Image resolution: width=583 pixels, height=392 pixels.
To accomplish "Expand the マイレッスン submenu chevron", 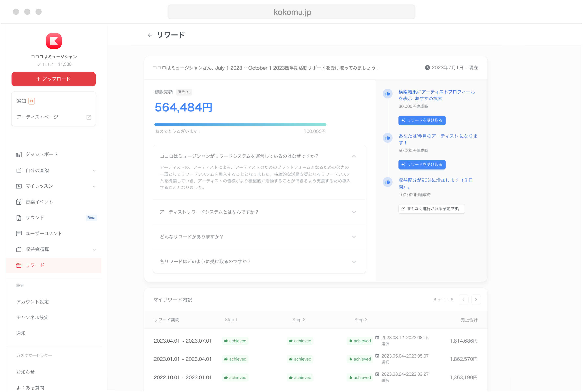I will (94, 187).
